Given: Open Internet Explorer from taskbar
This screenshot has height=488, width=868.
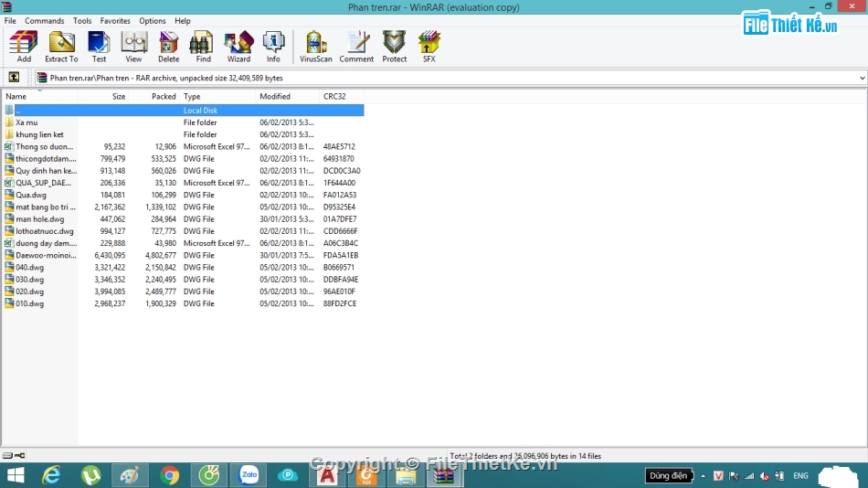Looking at the screenshot, I should (51, 476).
